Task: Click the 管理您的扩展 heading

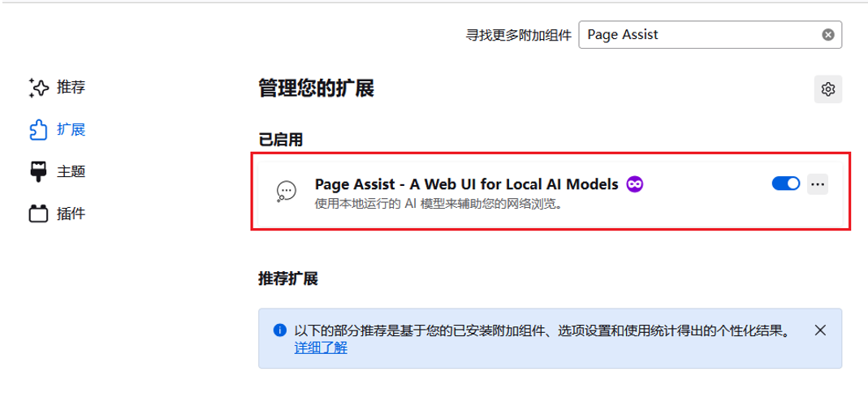Action: [316, 89]
